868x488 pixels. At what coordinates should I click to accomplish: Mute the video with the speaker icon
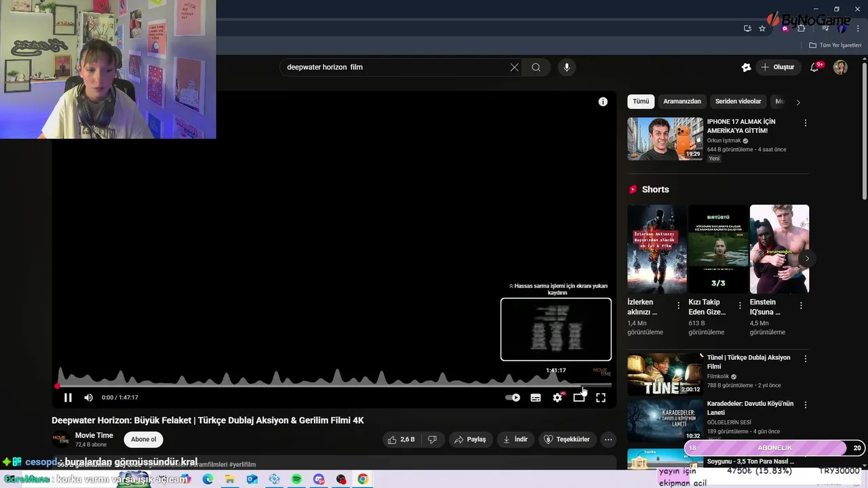[88, 398]
